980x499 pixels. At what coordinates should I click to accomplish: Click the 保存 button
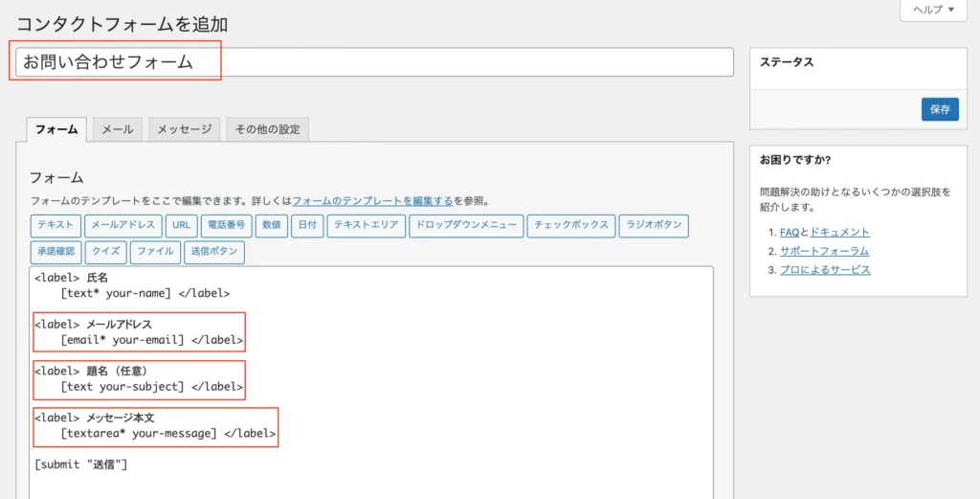pyautogui.click(x=940, y=109)
